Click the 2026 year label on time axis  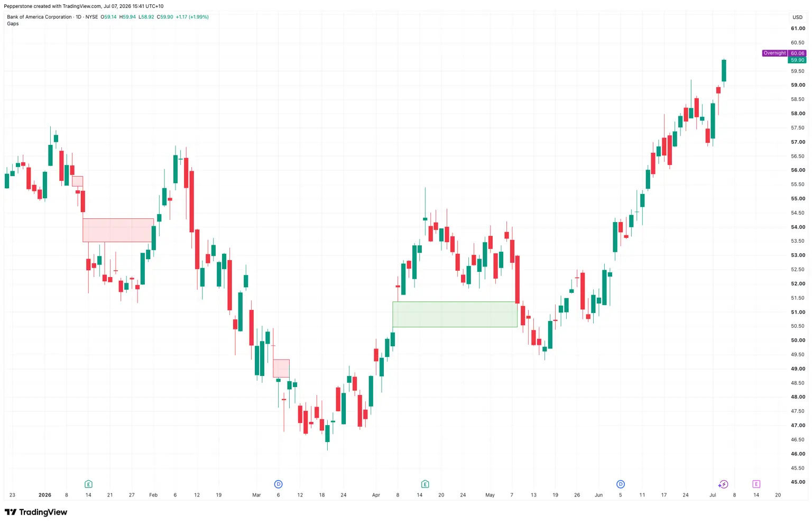pyautogui.click(x=45, y=495)
